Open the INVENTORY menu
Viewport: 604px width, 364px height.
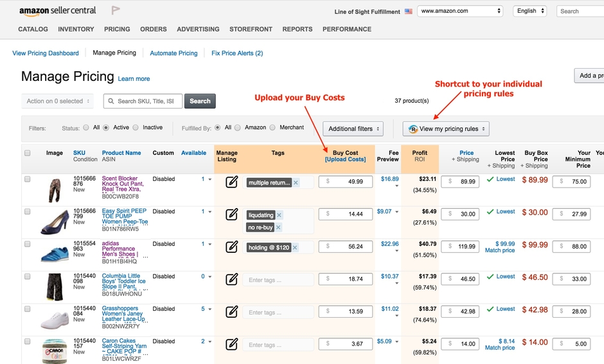(x=76, y=30)
